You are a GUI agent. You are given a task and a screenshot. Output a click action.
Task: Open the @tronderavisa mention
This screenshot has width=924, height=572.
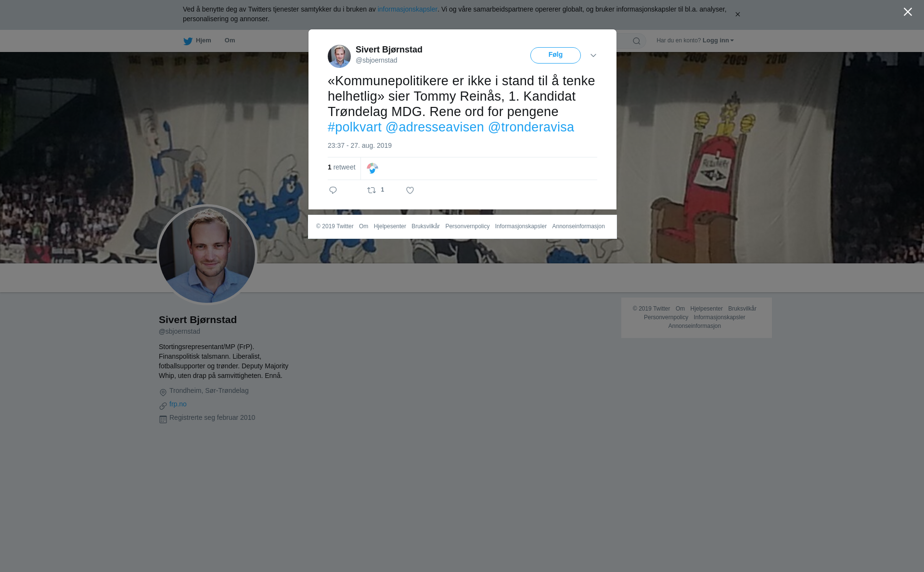point(531,127)
